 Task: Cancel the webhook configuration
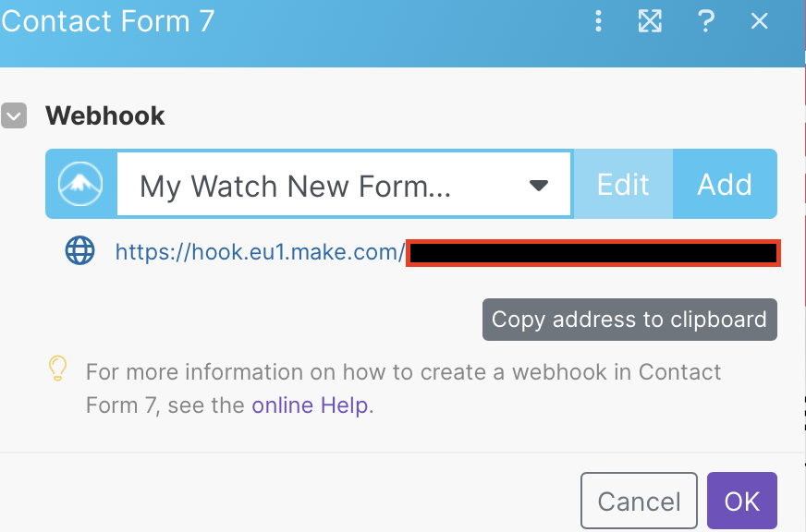(639, 501)
